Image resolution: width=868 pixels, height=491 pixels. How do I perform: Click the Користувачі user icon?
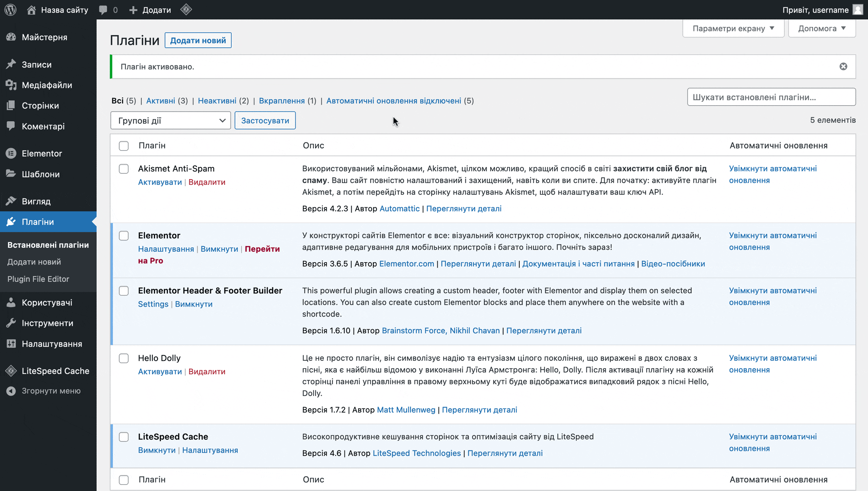tap(11, 302)
